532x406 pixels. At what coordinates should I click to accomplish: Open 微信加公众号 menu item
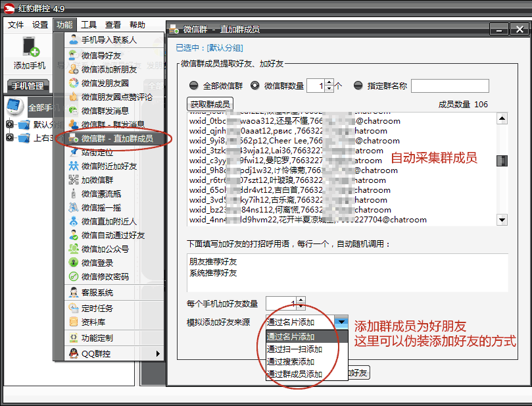tap(114, 249)
